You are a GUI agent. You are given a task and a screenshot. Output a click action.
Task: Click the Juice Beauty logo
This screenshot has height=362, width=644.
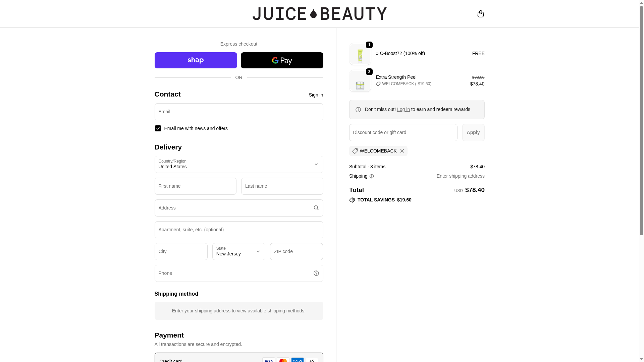coord(319,14)
